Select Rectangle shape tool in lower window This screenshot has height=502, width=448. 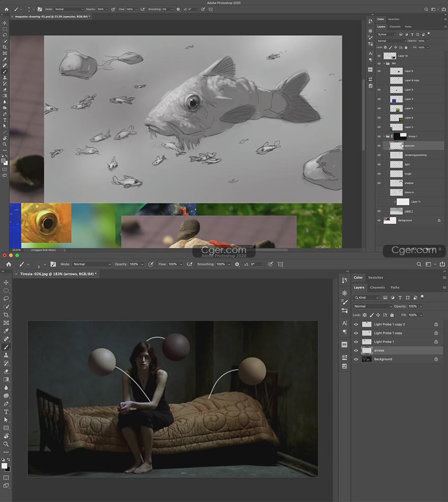[x=6, y=428]
